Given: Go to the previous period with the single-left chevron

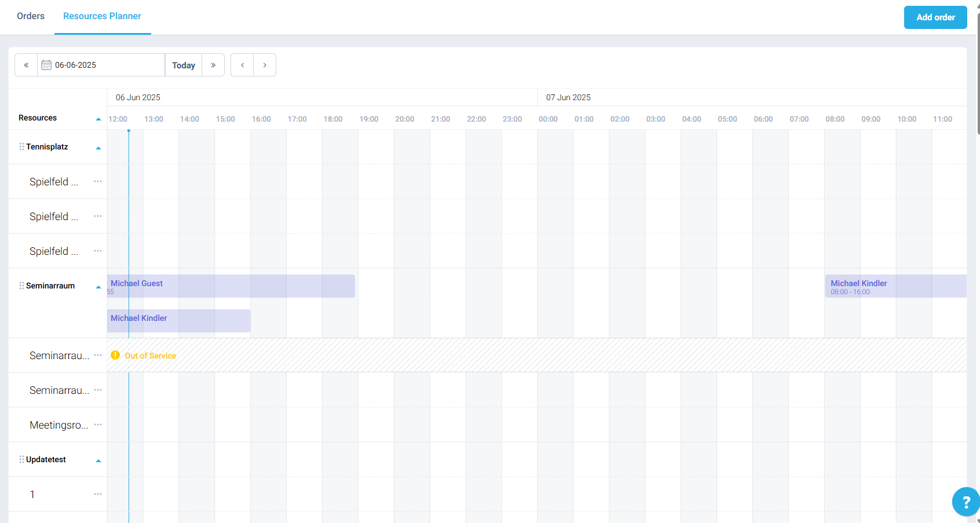Looking at the screenshot, I should click(x=242, y=65).
